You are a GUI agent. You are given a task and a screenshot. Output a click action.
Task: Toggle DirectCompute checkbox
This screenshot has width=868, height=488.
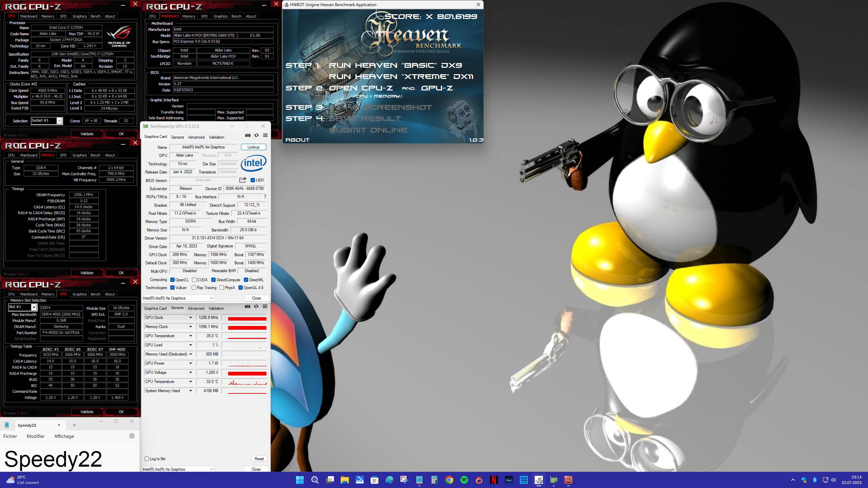click(213, 280)
